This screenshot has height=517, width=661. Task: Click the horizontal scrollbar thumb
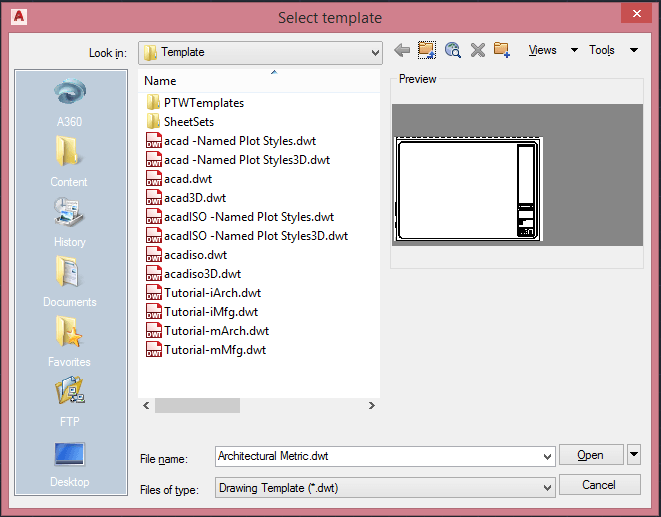coord(197,406)
